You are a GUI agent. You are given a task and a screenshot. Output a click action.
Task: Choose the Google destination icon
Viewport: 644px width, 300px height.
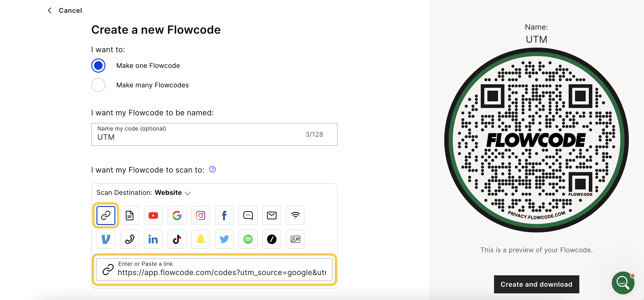pyautogui.click(x=177, y=215)
